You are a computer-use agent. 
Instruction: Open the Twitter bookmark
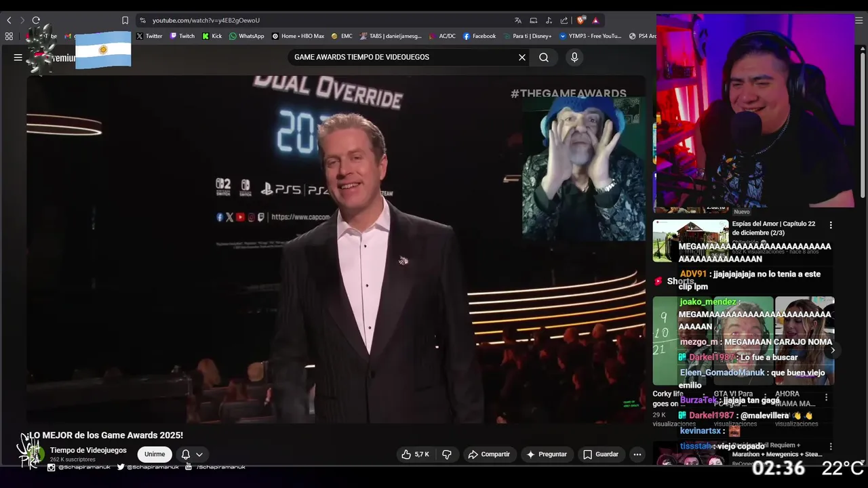pos(149,36)
